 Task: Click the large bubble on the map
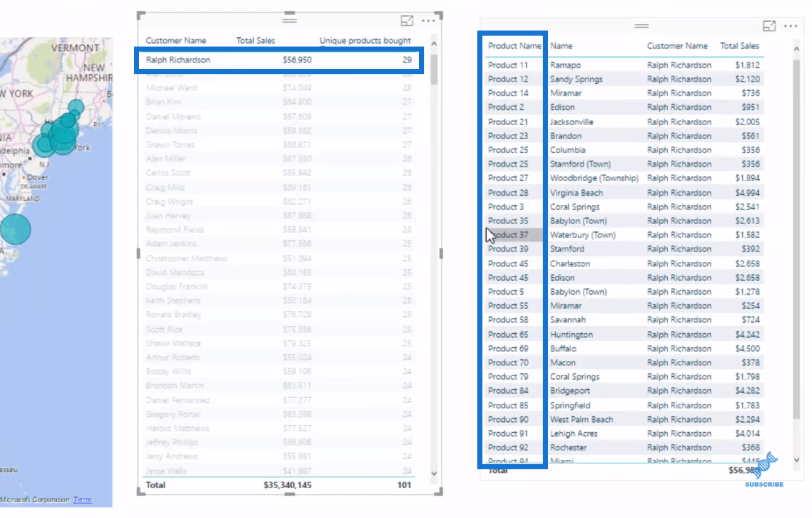point(15,229)
